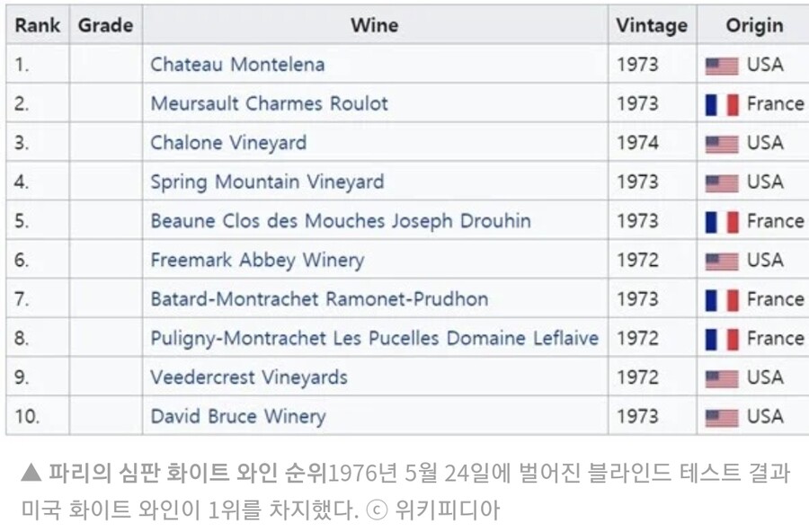
Task: Click the USA flag in David Bruce Winery row
Action: tap(722, 418)
